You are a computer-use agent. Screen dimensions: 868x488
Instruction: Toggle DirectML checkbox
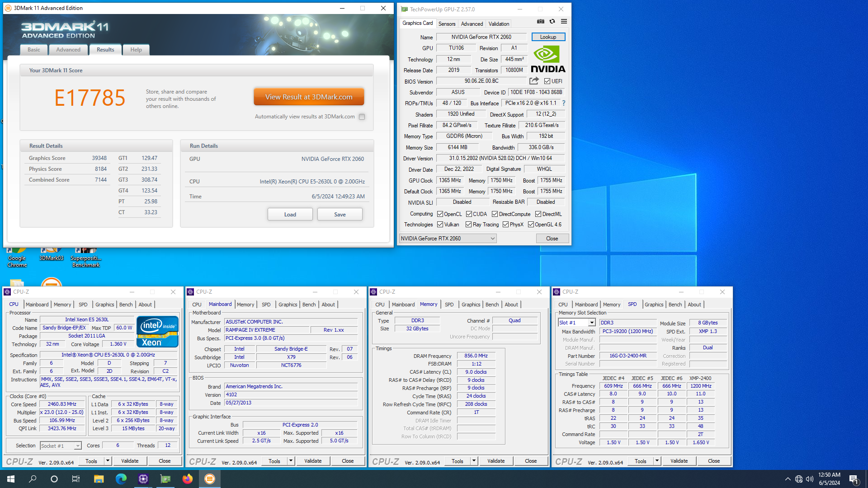click(538, 214)
